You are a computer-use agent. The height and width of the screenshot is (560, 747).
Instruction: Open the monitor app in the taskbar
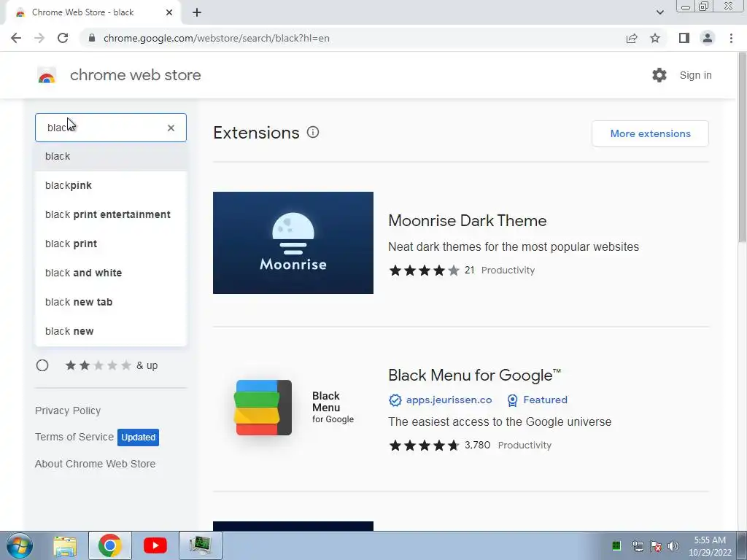tap(201, 545)
